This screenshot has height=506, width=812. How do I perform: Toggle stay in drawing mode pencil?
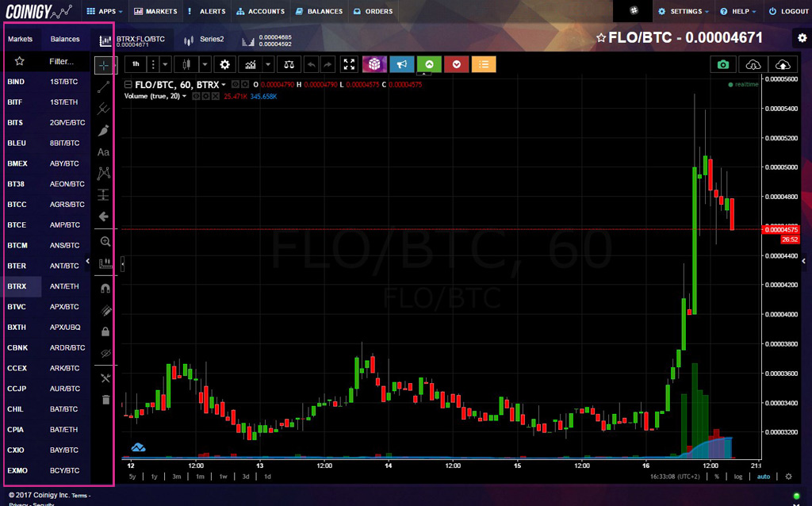pyautogui.click(x=105, y=310)
